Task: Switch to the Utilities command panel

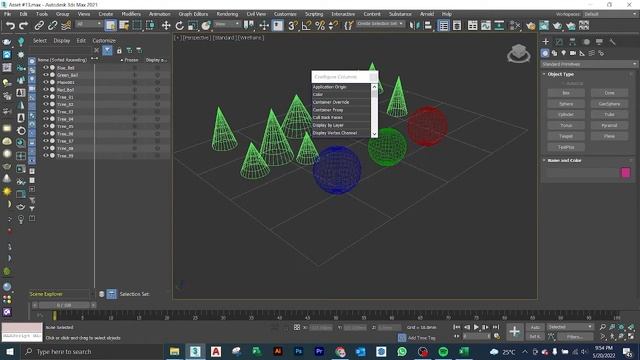Action: click(612, 42)
